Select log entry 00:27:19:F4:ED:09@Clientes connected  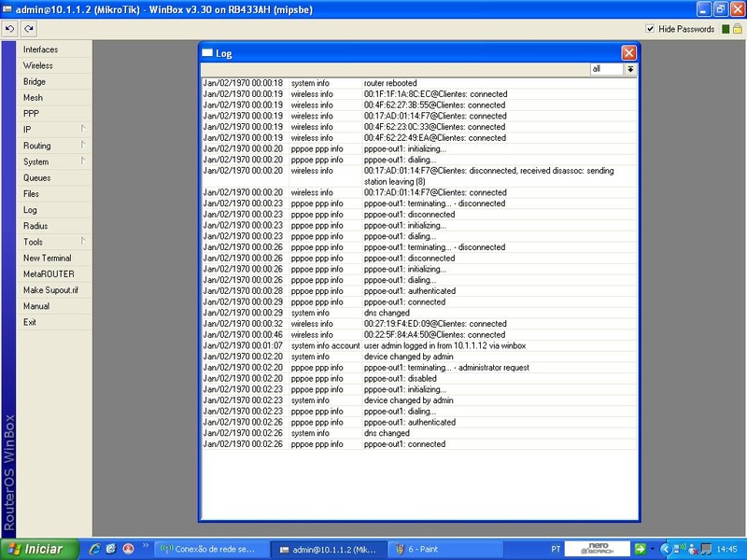pos(419,324)
